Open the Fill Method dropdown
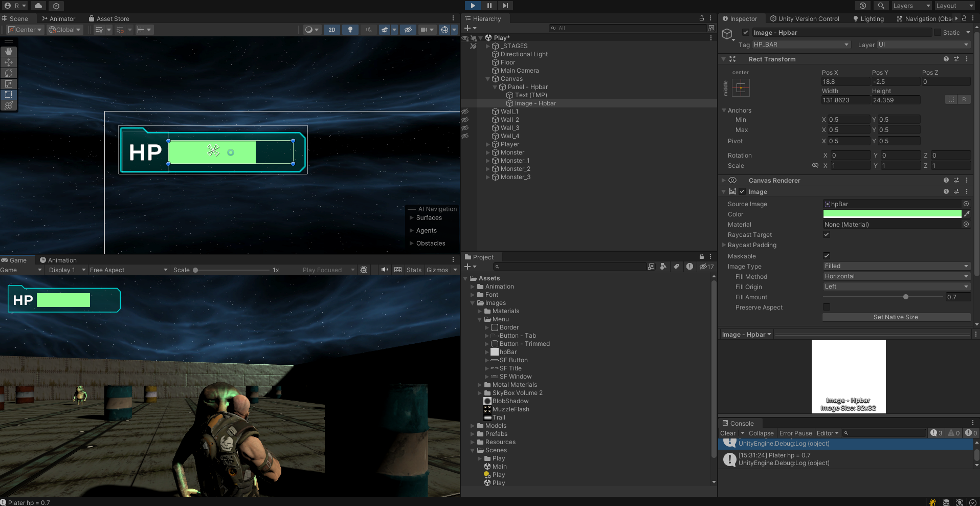Screen dimensions: 980x506 point(896,276)
